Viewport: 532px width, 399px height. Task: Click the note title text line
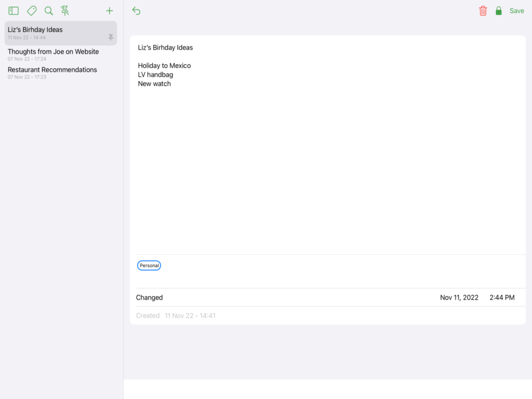pos(165,48)
